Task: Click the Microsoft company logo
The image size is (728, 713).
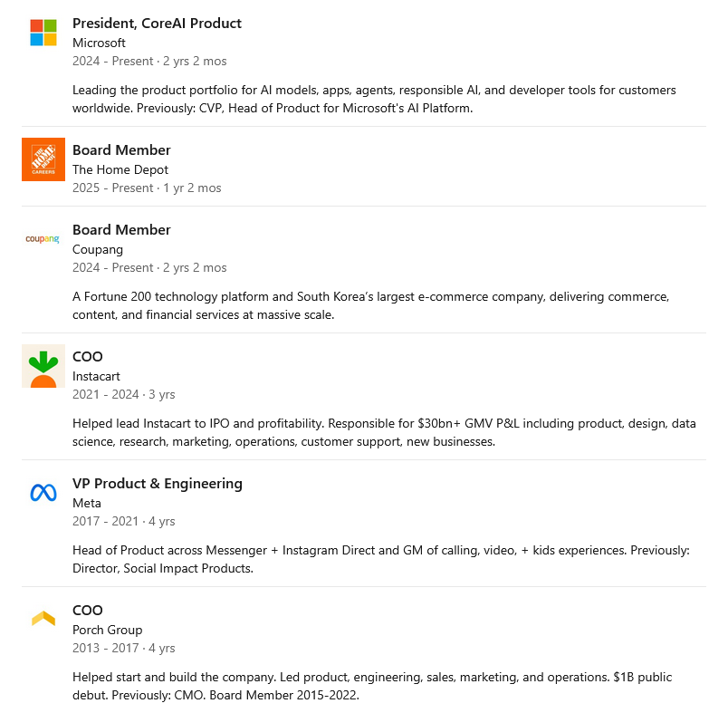Action: tap(43, 33)
